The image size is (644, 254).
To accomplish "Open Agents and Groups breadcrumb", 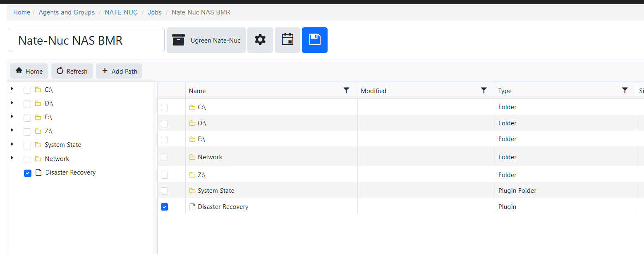I will 67,12.
